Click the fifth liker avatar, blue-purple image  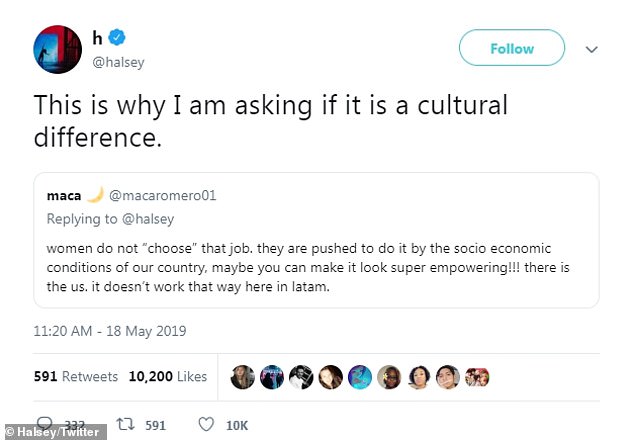tap(360, 377)
